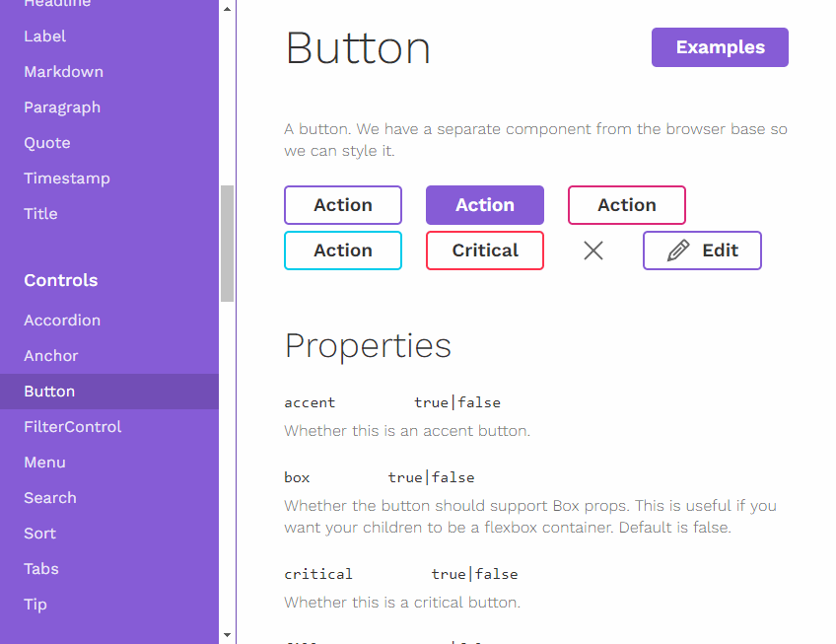
Task: Go to Sort in the sidebar
Action: pos(109,534)
